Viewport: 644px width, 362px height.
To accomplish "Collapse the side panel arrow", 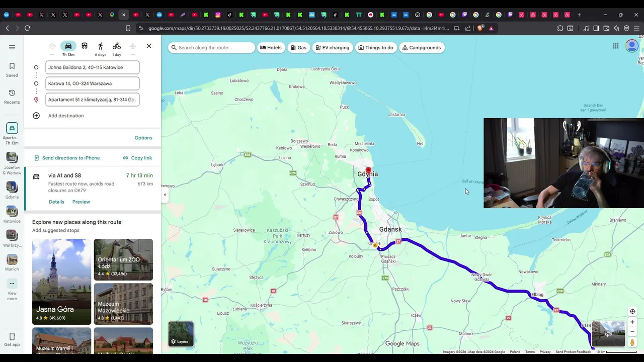I will [165, 195].
